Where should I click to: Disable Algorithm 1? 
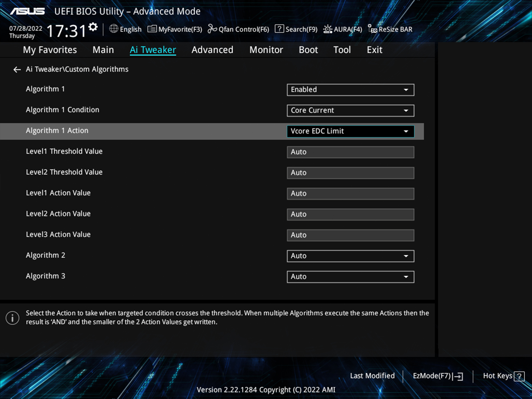click(x=350, y=90)
